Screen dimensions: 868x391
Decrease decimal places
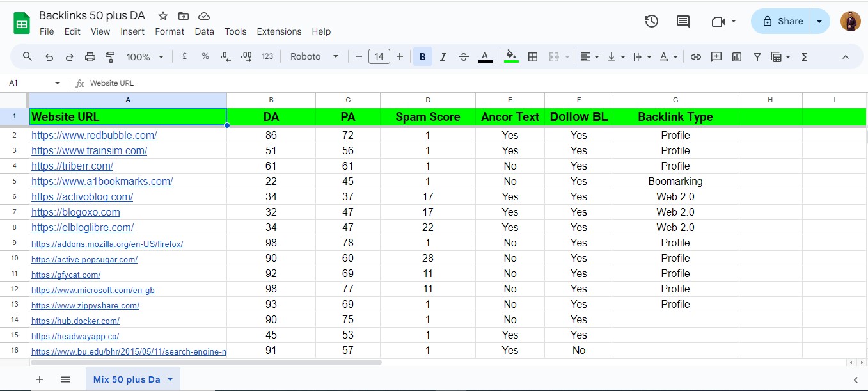pos(225,56)
